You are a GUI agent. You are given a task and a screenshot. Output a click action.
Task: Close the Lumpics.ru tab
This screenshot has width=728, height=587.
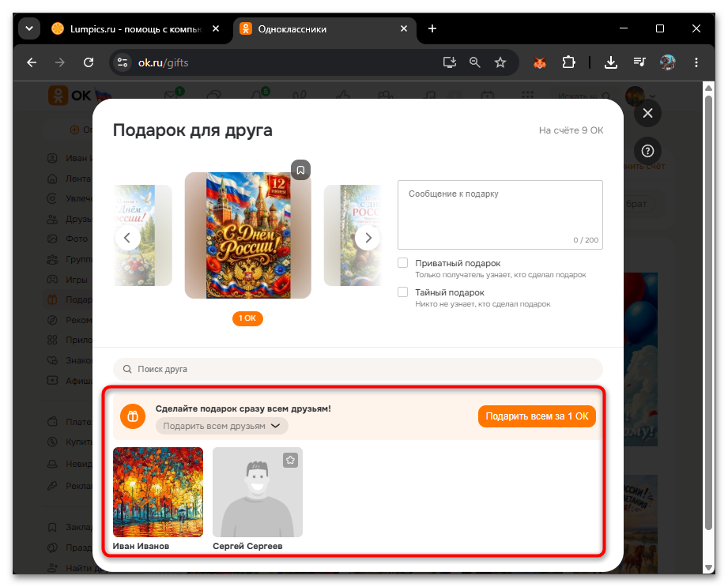(x=216, y=28)
